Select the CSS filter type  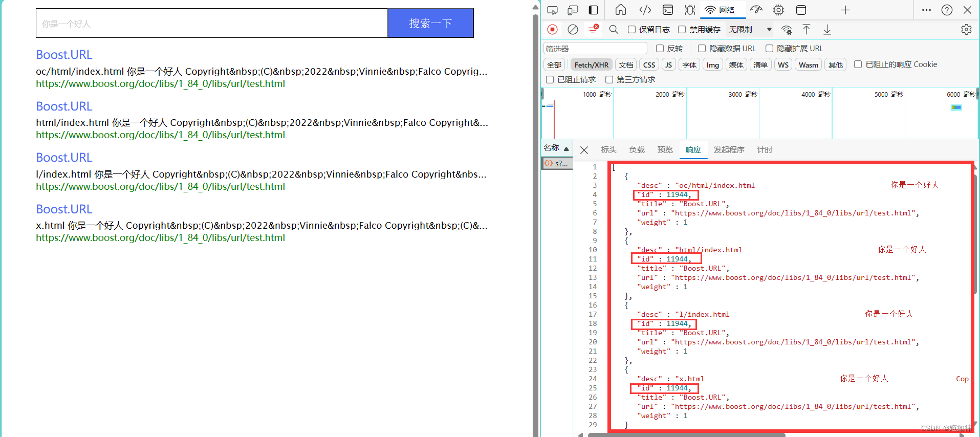pyautogui.click(x=649, y=65)
